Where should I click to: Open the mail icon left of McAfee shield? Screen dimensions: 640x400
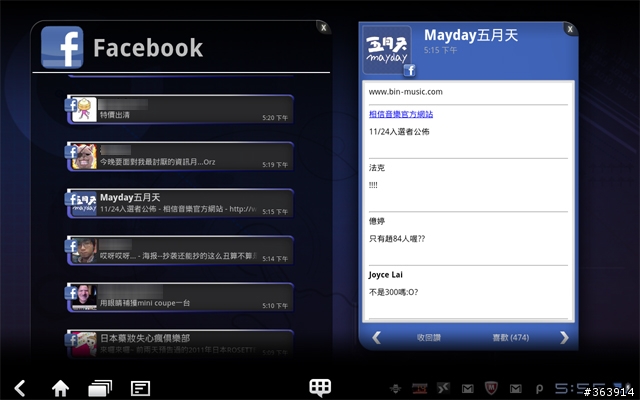[x=468, y=389]
